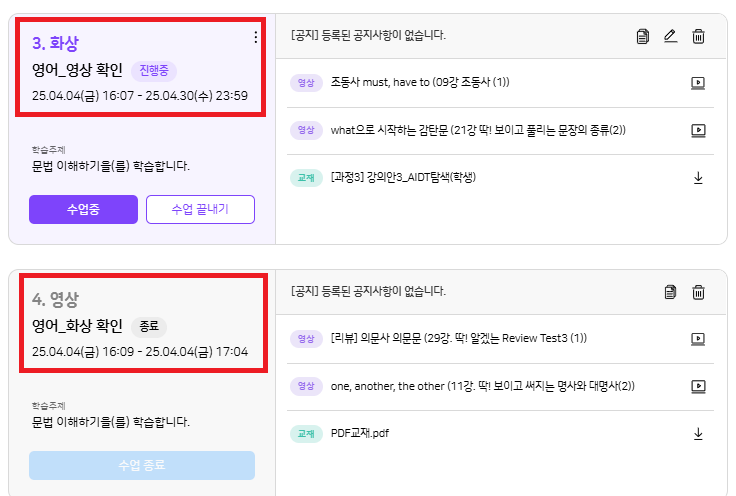
Task: Download the PDF교재.pdf file
Action: click(699, 434)
